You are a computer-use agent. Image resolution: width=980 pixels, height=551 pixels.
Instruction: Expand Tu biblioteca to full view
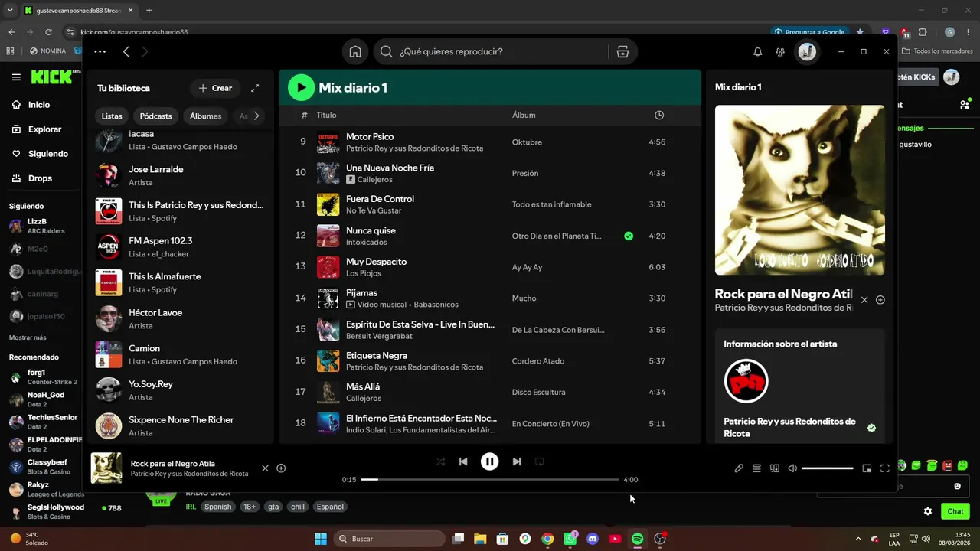[x=255, y=88]
